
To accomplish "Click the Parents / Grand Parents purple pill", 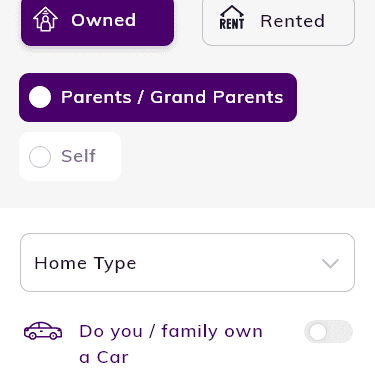I will click(158, 97).
